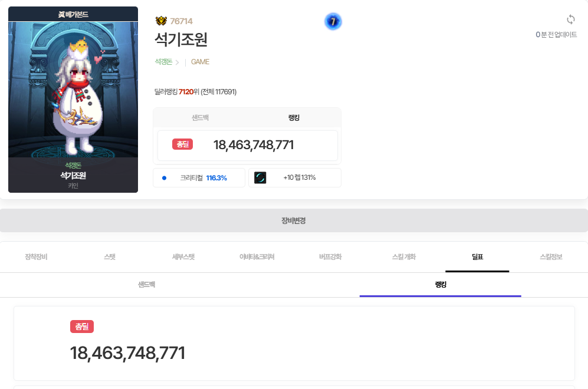Click the refresh update icon

coord(570,19)
